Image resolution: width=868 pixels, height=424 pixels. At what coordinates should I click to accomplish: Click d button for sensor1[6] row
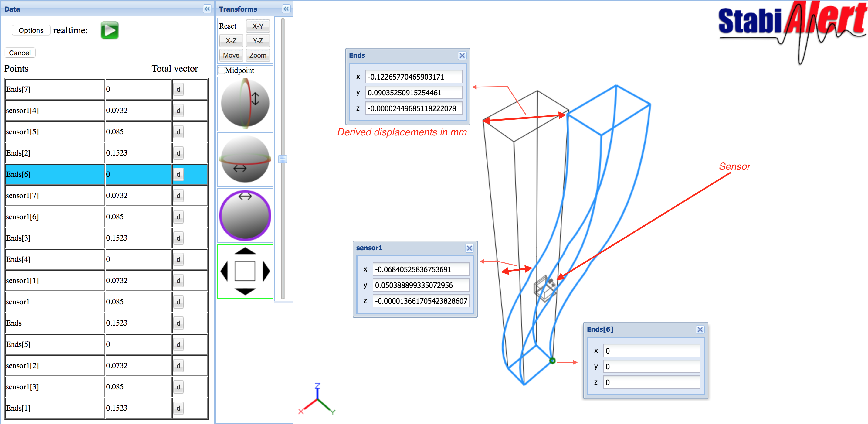[x=178, y=217]
